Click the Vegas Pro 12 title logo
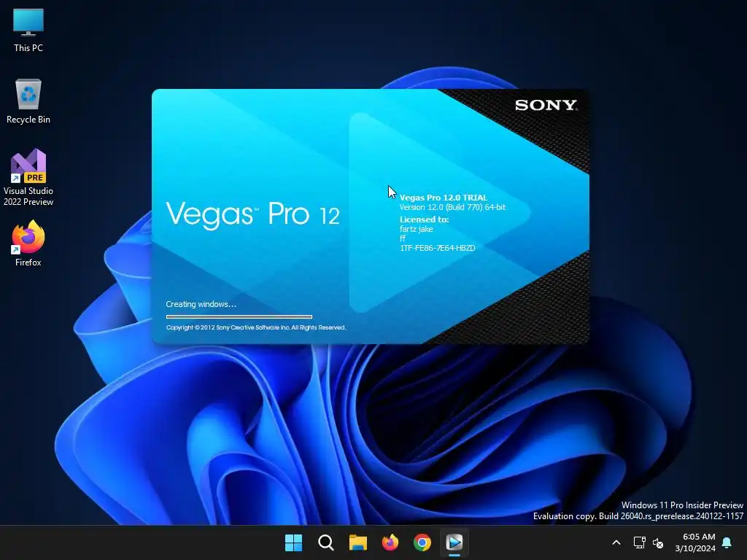This screenshot has height=560, width=747. [252, 215]
